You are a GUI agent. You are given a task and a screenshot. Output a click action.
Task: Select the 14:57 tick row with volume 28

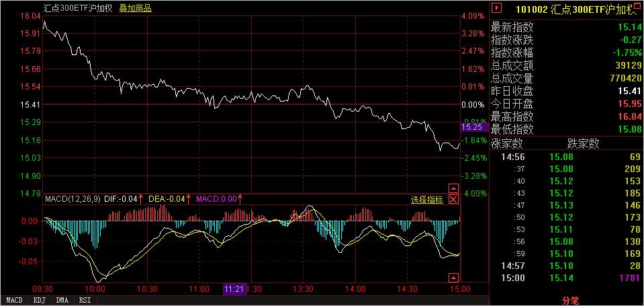point(566,266)
